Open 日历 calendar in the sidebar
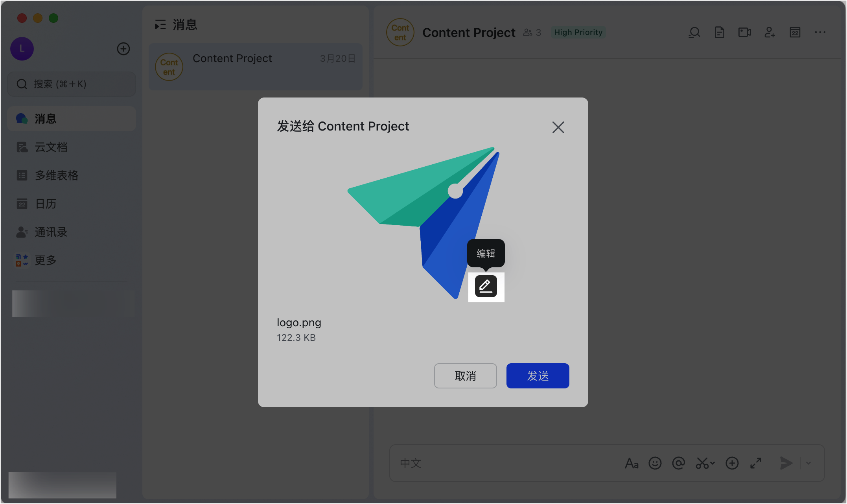Viewport: 847px width, 504px height. pyautogui.click(x=72, y=204)
